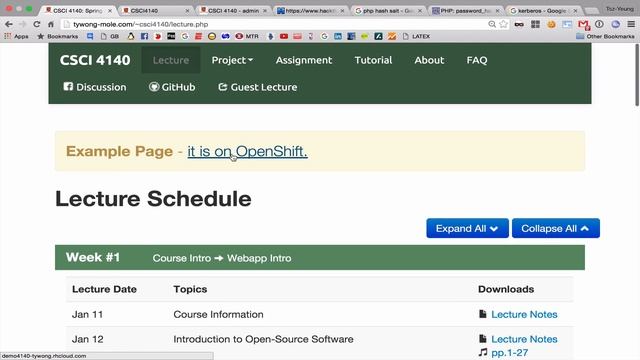Screen dimensions: 640x360
Task: Click the 1Password extension icon
Action: click(599, 24)
